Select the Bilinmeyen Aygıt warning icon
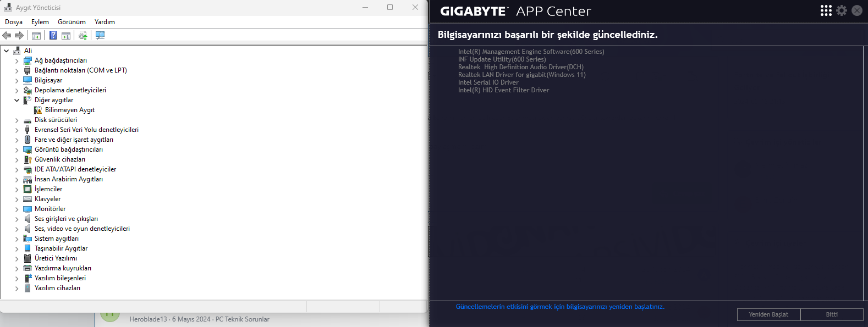 38,110
